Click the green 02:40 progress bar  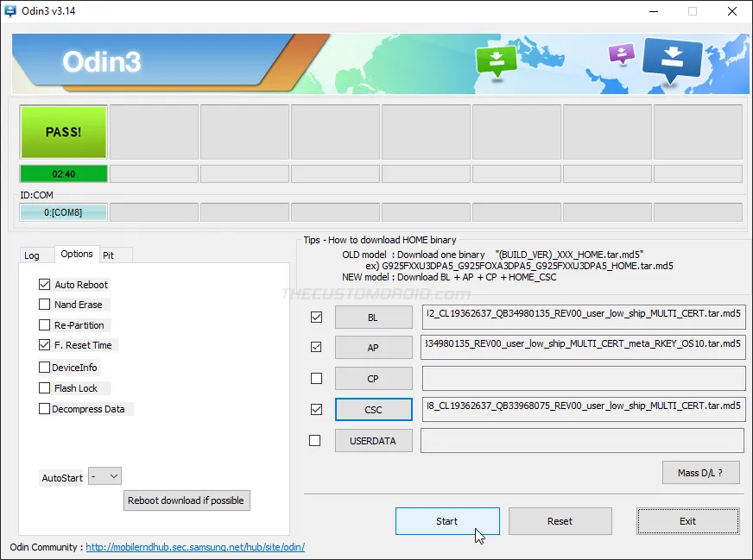63,173
